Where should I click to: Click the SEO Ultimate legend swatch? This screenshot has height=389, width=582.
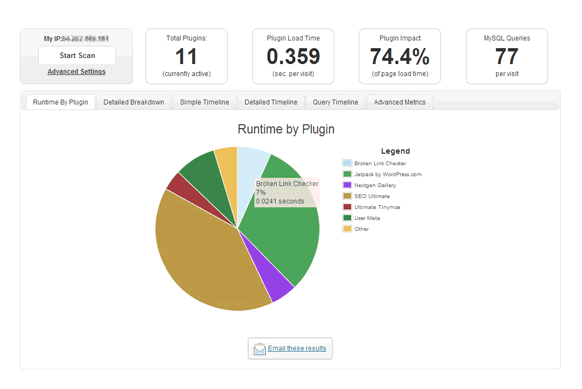coord(347,196)
